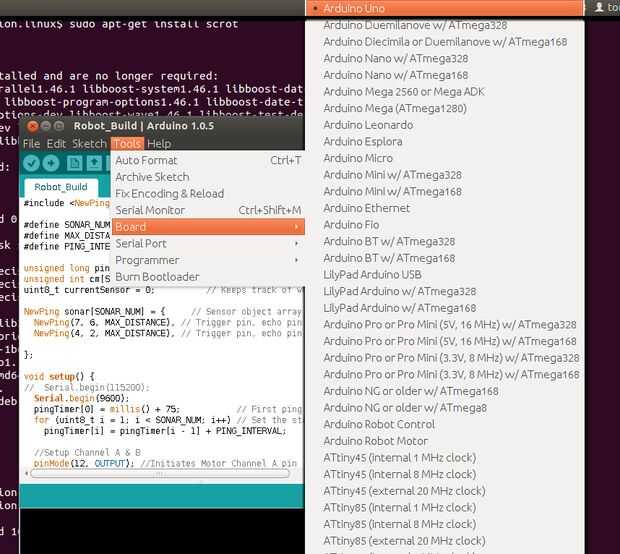The width and height of the screenshot is (620, 554).
Task: Choose Arduino Esplora board
Action: coord(444,142)
